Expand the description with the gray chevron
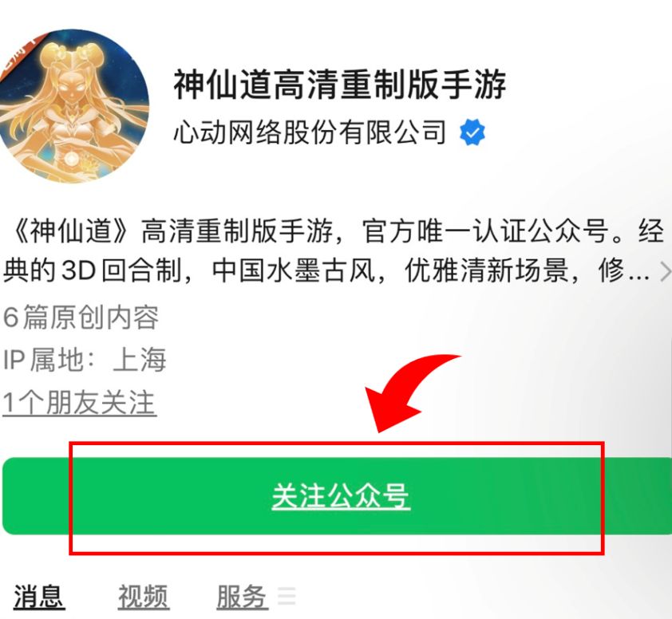Screen dimensions: 672x619 click(x=666, y=273)
